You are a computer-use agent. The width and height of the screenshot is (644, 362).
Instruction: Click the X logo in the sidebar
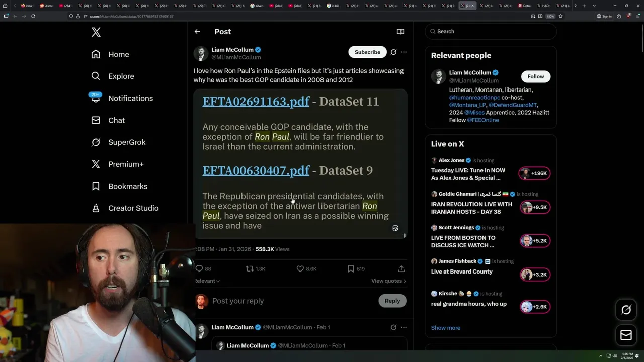pyautogui.click(x=96, y=32)
